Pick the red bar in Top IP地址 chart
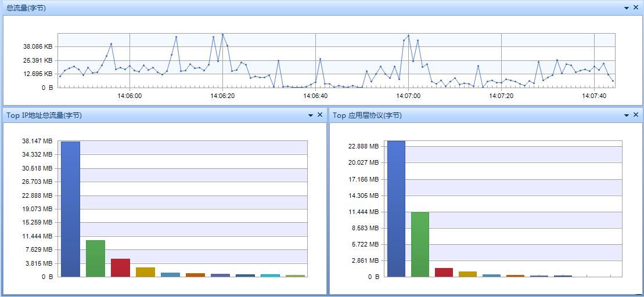 120,267
